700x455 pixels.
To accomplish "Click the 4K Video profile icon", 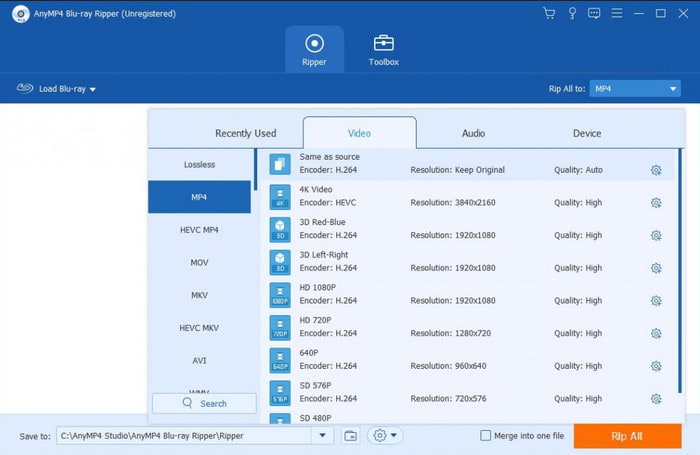I will tap(280, 197).
